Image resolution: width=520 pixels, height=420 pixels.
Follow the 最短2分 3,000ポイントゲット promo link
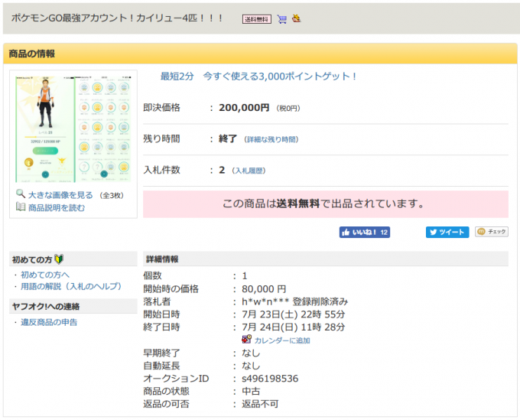coord(258,77)
